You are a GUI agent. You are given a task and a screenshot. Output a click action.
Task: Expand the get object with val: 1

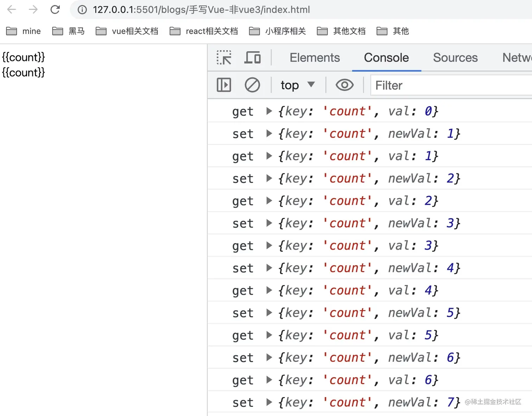tap(269, 156)
